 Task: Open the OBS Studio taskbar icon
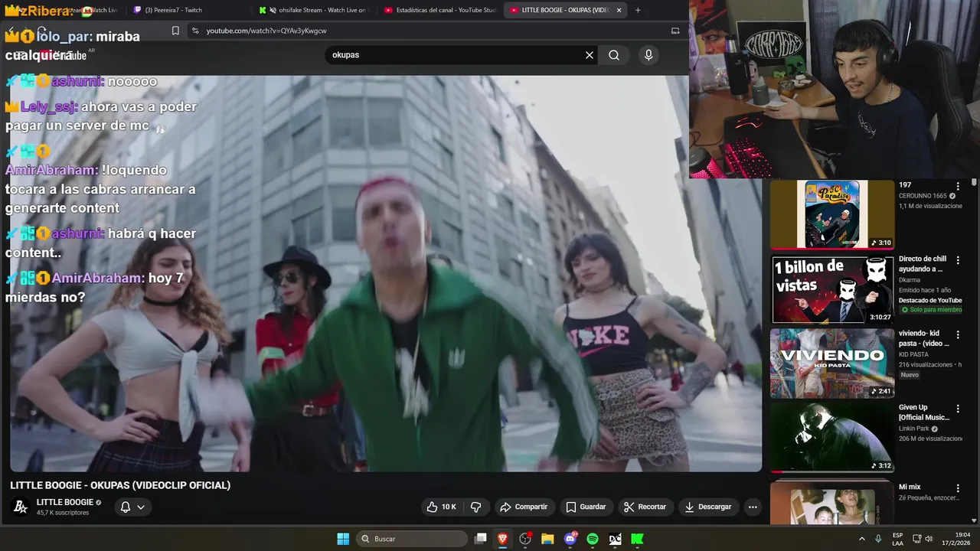(525, 539)
